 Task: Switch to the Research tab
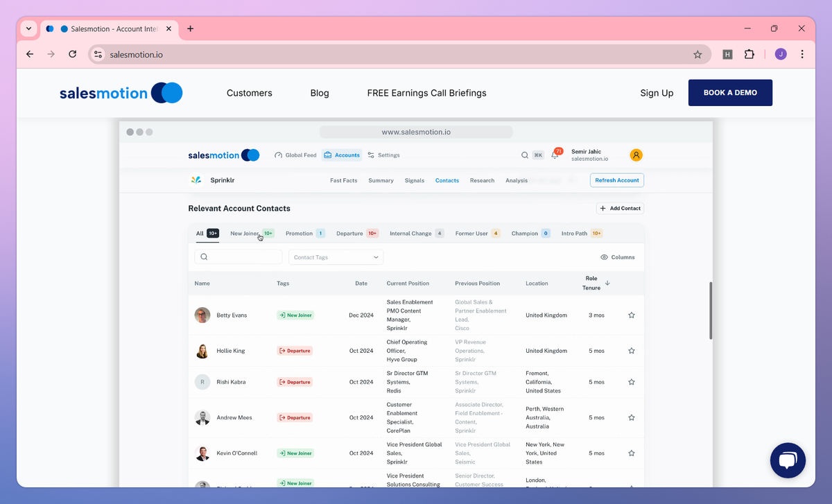point(483,180)
